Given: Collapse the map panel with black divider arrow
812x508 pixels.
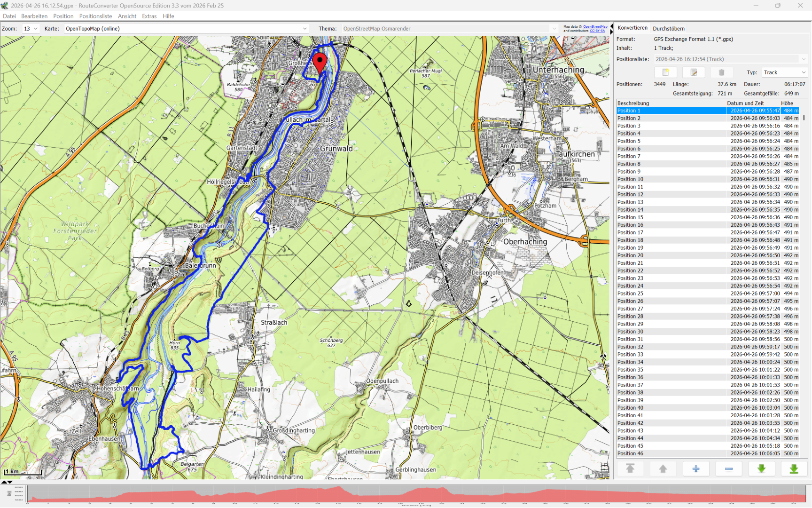Looking at the screenshot, I should pyautogui.click(x=611, y=26).
